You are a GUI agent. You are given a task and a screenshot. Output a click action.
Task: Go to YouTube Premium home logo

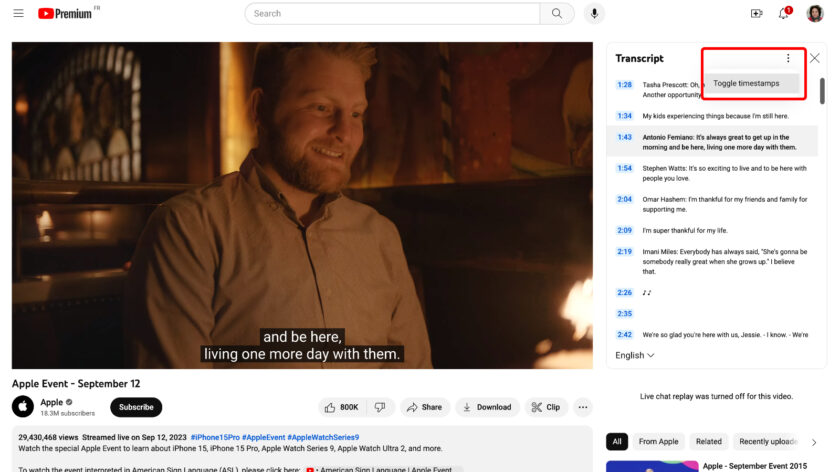(x=65, y=14)
